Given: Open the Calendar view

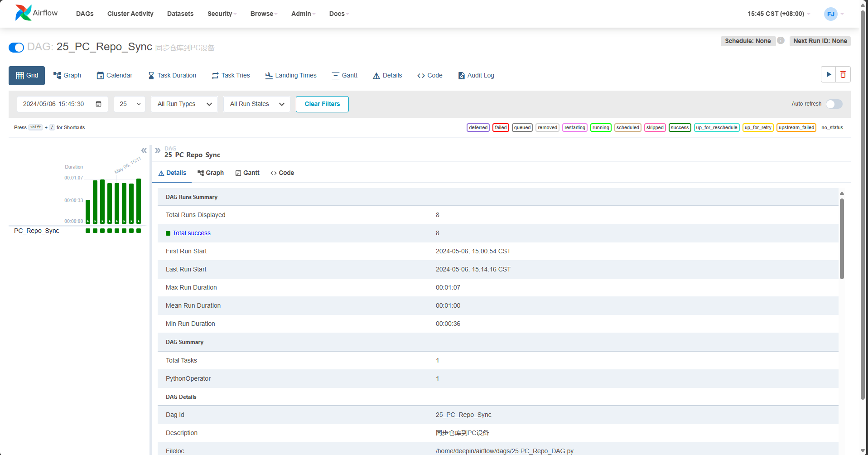Looking at the screenshot, I should tap(115, 75).
